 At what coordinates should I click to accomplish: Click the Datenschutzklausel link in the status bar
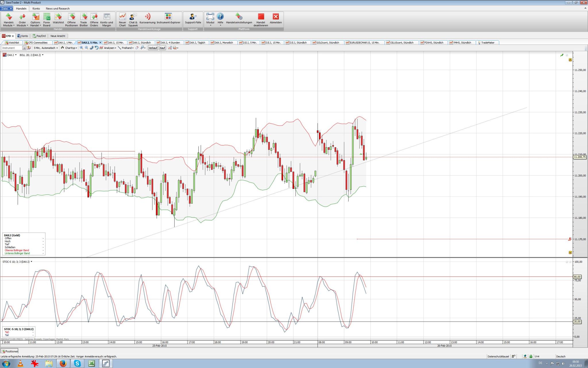pos(498,356)
